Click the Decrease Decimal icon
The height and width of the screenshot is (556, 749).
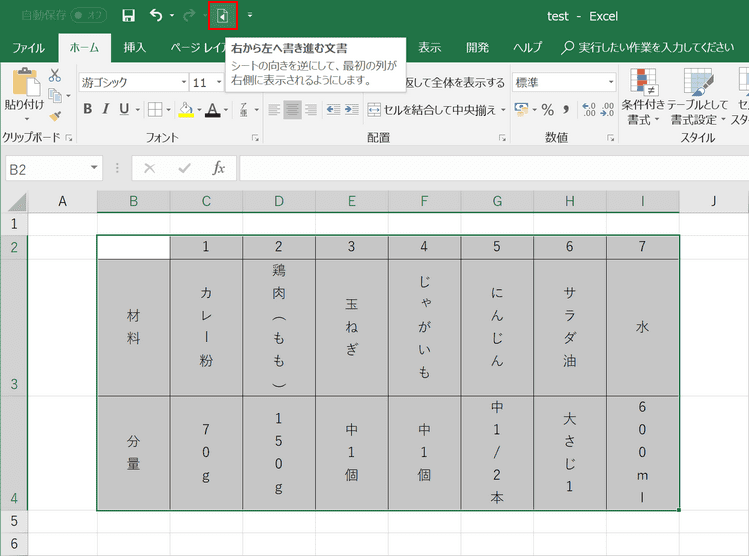tap(607, 110)
